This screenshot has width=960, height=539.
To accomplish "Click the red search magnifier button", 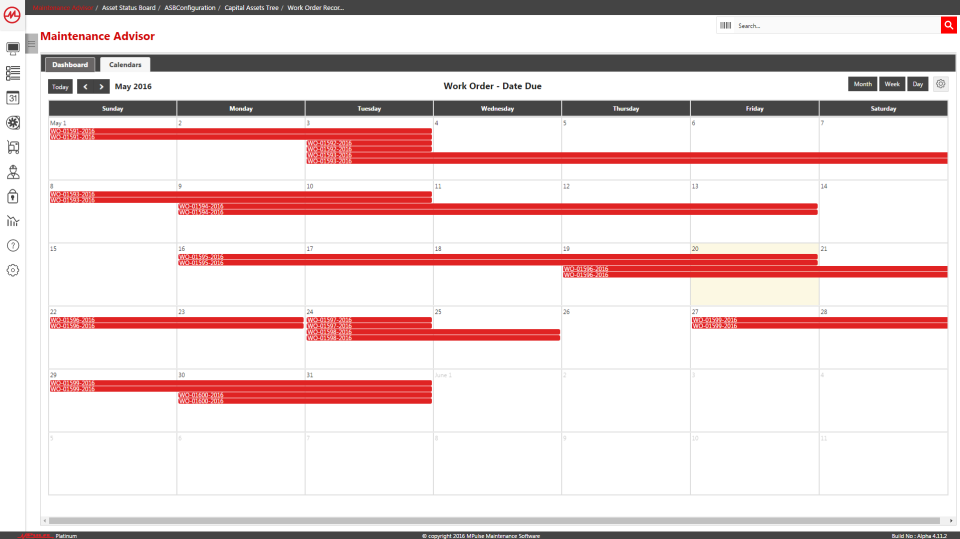I will (948, 25).
